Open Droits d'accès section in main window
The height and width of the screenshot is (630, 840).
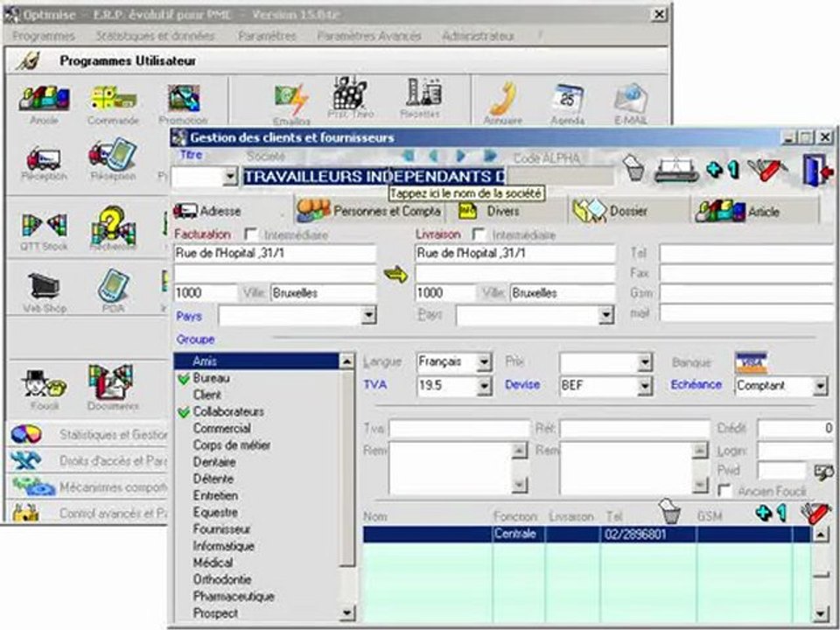click(x=88, y=460)
